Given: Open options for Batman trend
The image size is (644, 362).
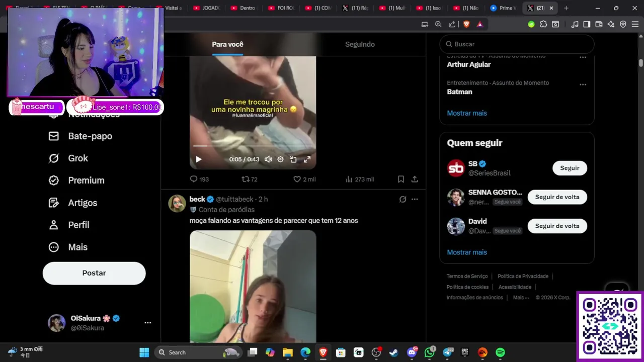Looking at the screenshot, I should click(x=583, y=84).
